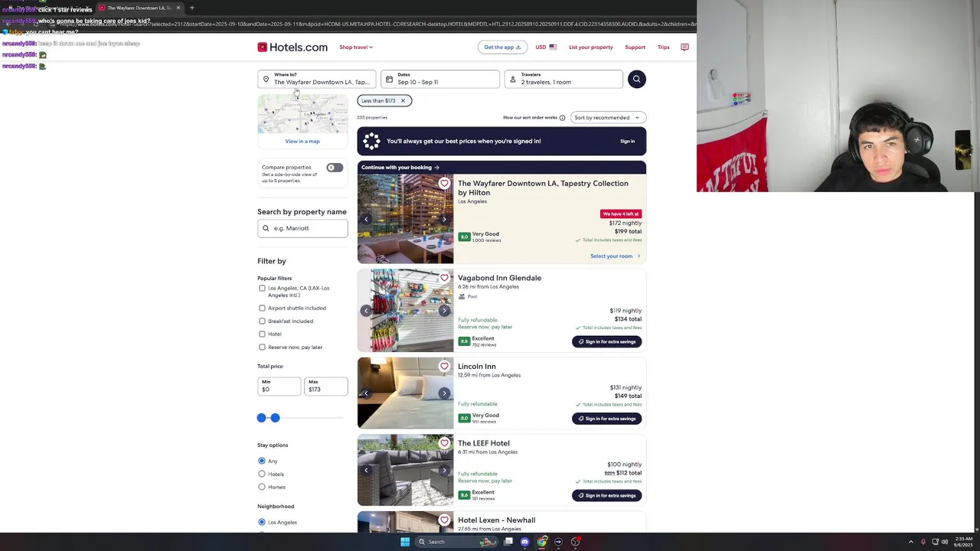Viewport: 980px width, 551px height.
Task: Click the Max price $173 field
Action: pos(326,386)
